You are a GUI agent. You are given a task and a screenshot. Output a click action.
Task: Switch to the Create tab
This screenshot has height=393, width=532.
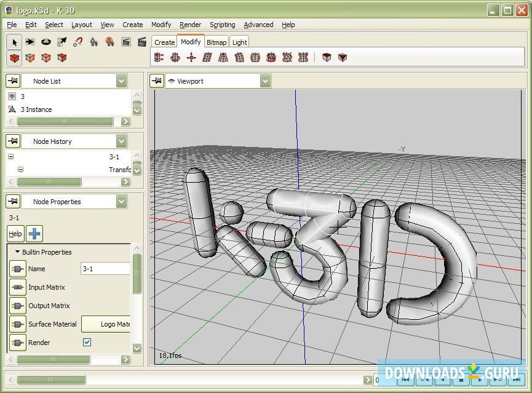tap(164, 42)
